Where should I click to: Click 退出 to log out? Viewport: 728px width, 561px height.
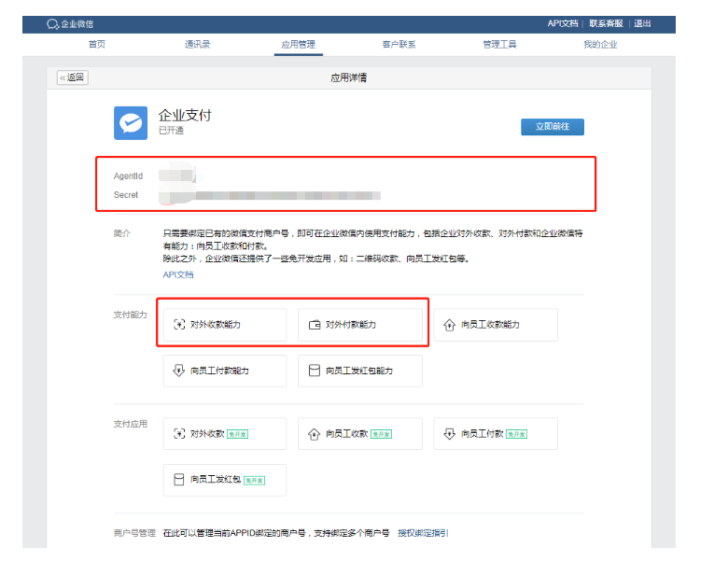(642, 23)
